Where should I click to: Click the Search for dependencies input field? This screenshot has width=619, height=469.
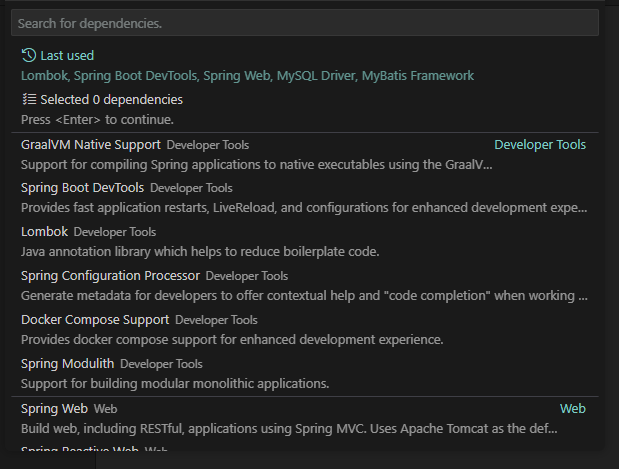pos(305,23)
